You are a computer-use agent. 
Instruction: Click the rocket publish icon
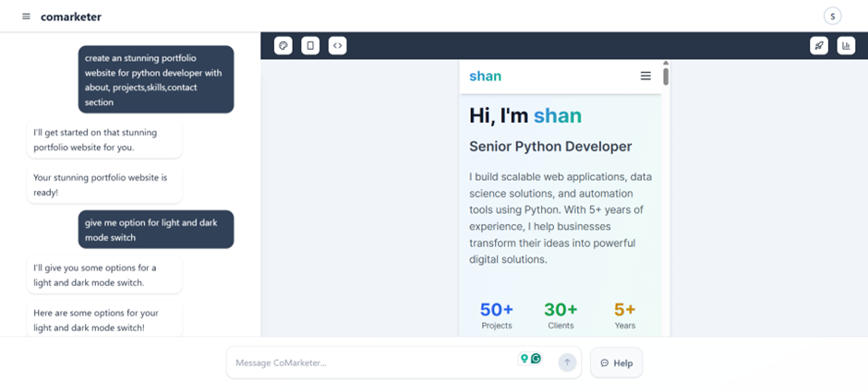point(818,45)
